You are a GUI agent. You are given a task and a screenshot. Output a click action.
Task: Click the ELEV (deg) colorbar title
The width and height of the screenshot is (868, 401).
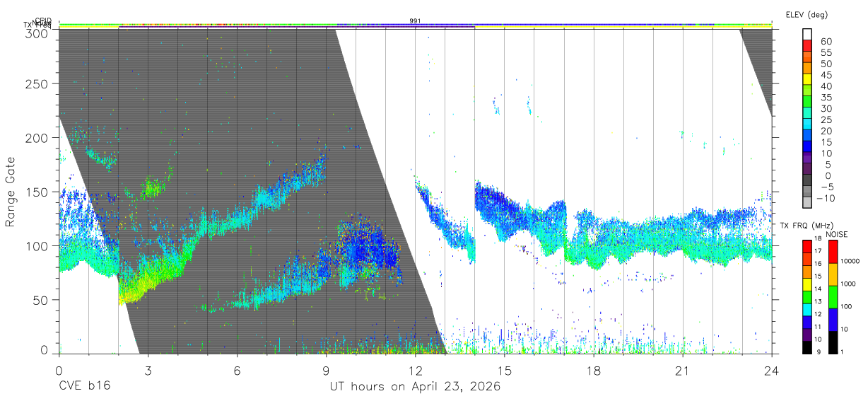807,14
